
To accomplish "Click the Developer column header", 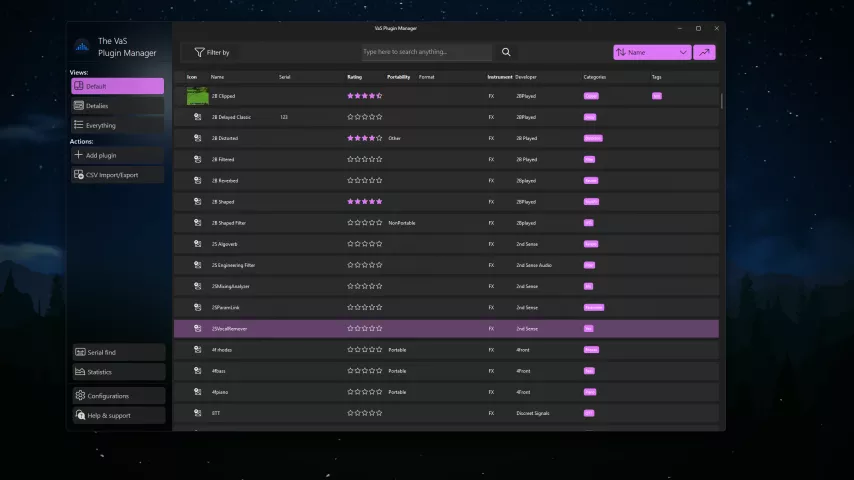I will tap(526, 77).
